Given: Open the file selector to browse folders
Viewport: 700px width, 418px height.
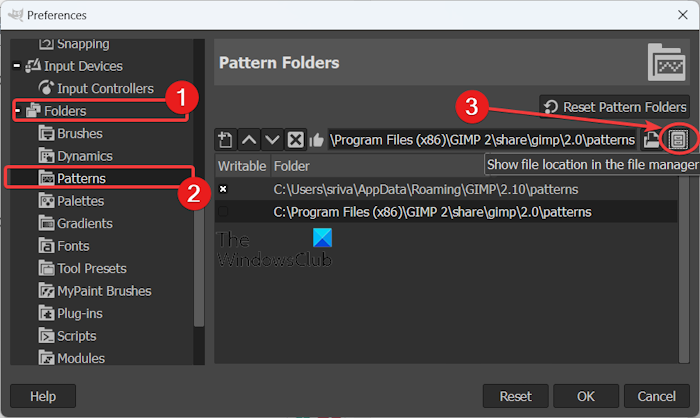Looking at the screenshot, I should (651, 140).
